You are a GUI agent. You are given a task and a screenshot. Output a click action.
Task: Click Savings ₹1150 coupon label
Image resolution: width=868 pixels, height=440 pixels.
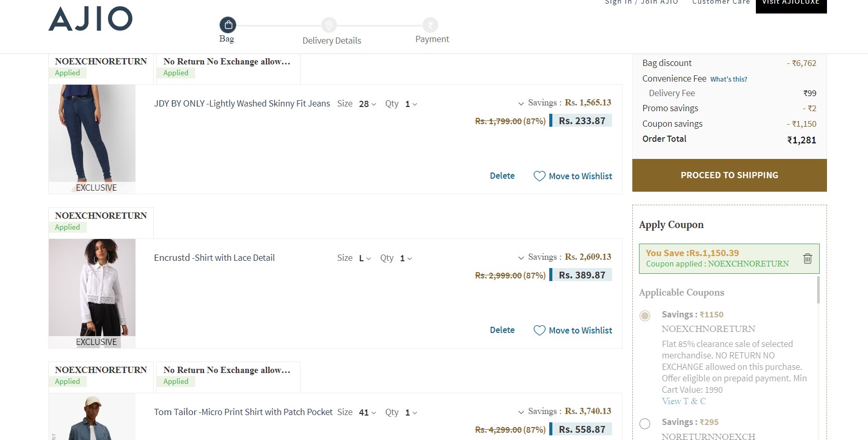[x=693, y=315]
